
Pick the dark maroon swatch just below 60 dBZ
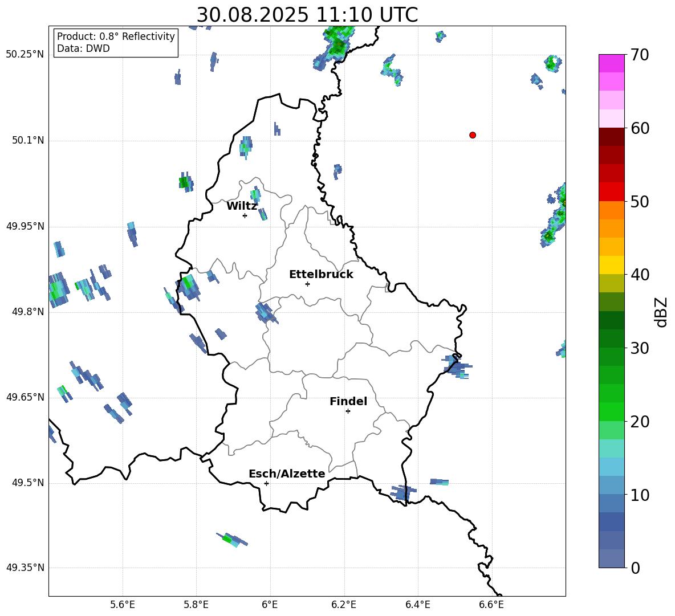click(x=612, y=137)
